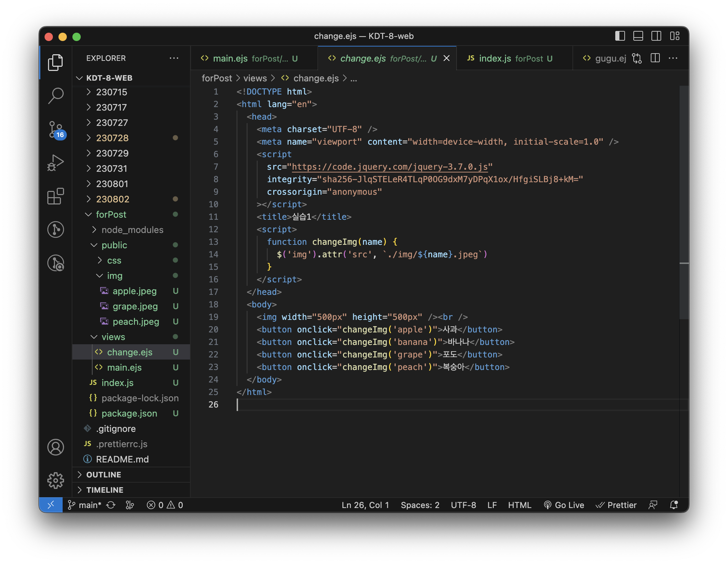
Task: Open editor More Actions ellipsis
Action: (673, 58)
